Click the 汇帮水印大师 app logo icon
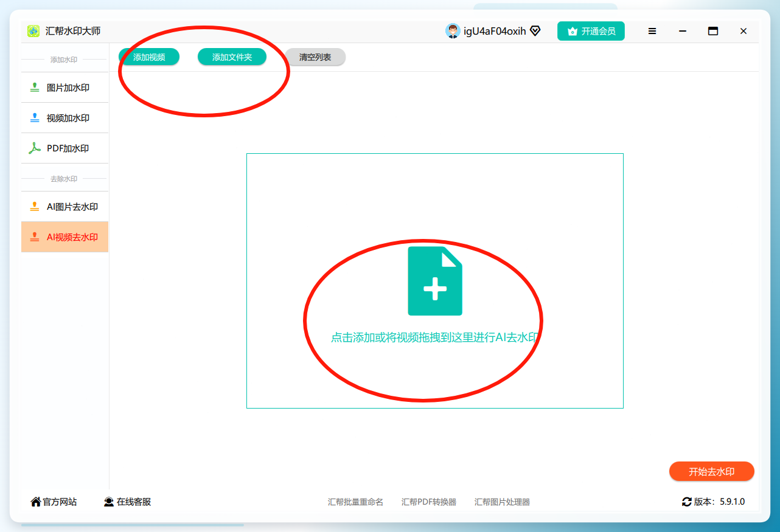Viewport: 780px width, 532px height. tap(33, 31)
